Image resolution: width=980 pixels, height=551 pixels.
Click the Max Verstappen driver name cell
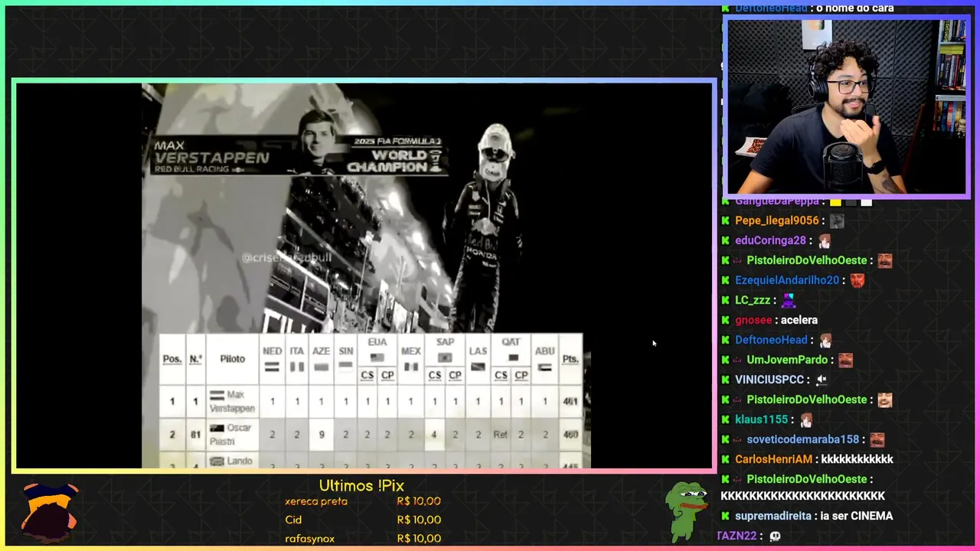(x=232, y=402)
